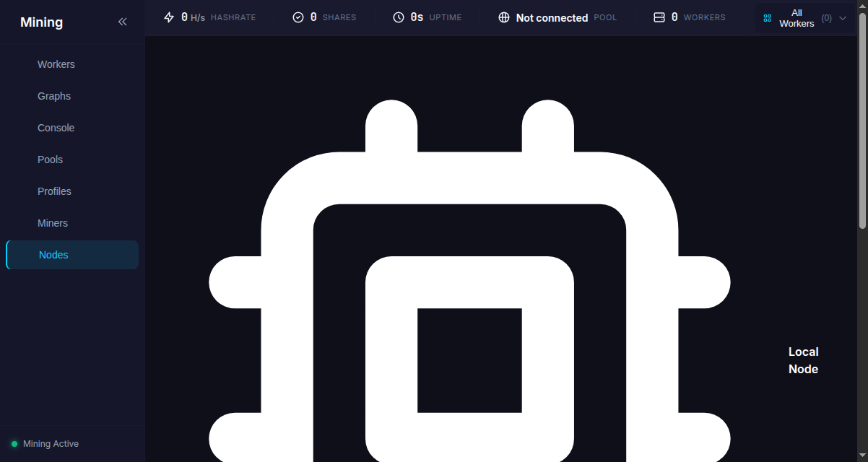Click the green Mining Active status dot
This screenshot has width=868, height=462.
(x=14, y=444)
